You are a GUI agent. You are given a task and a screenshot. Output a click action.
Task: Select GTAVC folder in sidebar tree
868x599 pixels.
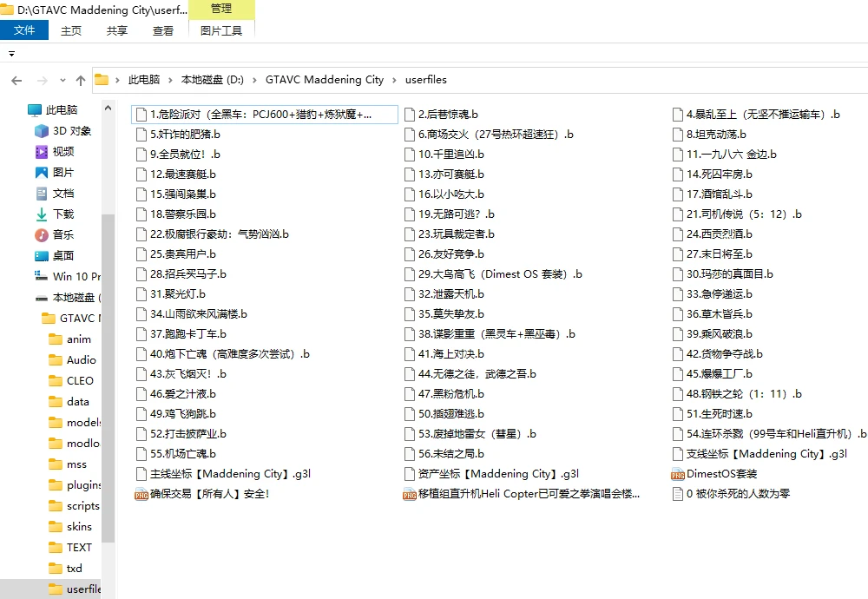tap(71, 319)
